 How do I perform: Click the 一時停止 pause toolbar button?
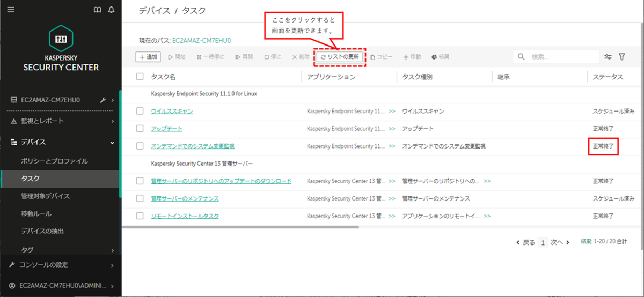click(x=210, y=56)
